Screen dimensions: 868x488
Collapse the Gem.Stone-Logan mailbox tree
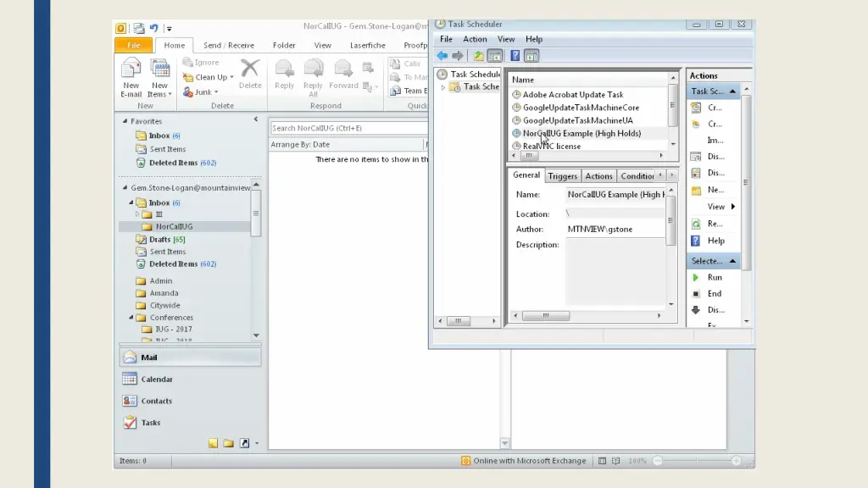(125, 187)
